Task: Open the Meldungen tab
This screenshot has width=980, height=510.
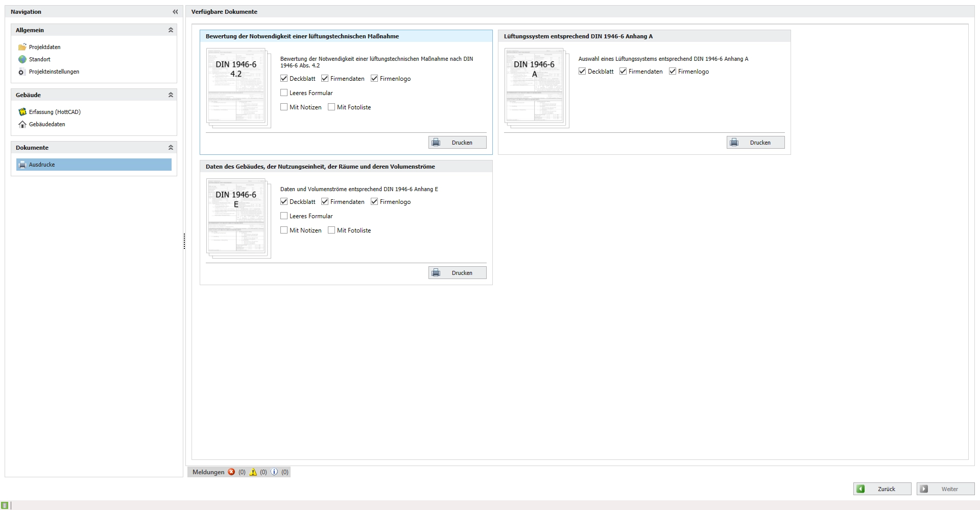Action: pos(208,472)
